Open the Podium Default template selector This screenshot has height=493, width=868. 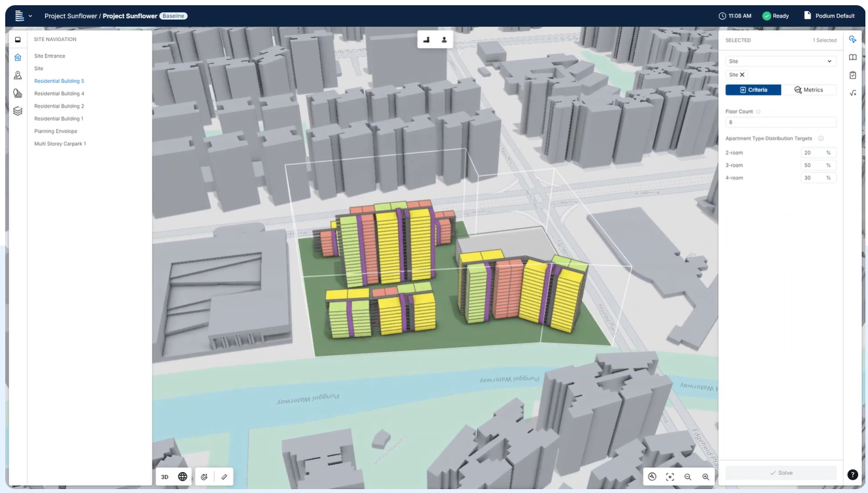click(829, 16)
